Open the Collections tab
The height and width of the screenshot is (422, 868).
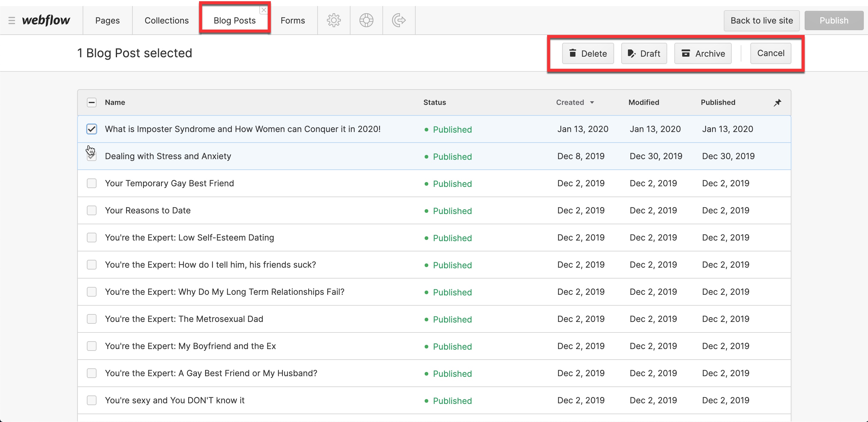point(166,20)
